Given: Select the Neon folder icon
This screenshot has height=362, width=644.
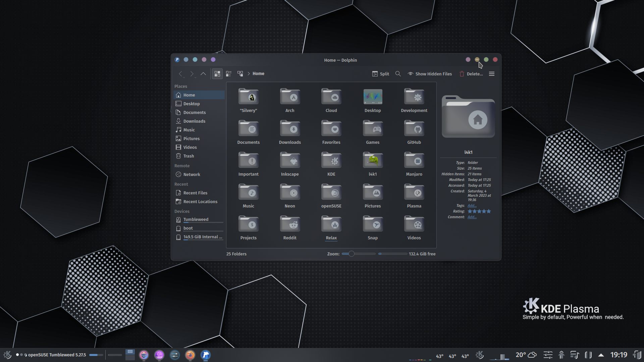Looking at the screenshot, I should point(290,192).
